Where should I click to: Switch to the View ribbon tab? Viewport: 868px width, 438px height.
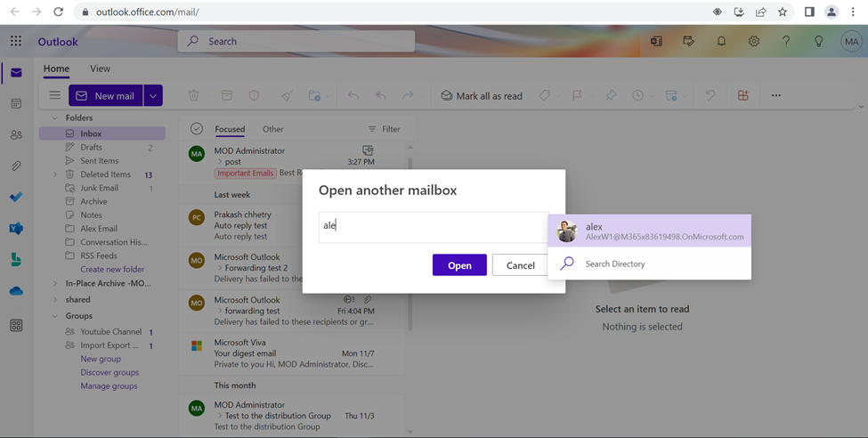click(101, 69)
